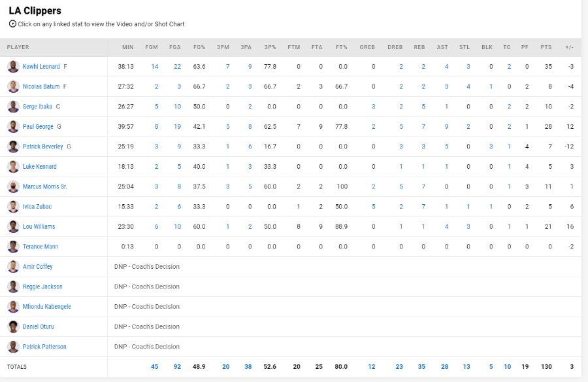Click the team total 130 points
Image resolution: width=588 pixels, height=382 pixels.
click(x=546, y=366)
